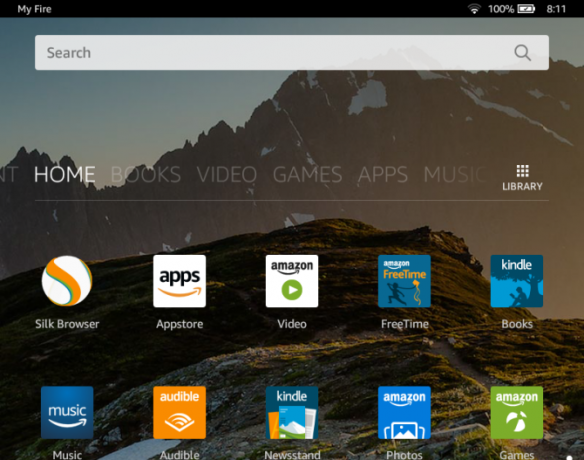Tap the 100% battery percentage
Image resolution: width=584 pixels, height=460 pixels.
(501, 9)
